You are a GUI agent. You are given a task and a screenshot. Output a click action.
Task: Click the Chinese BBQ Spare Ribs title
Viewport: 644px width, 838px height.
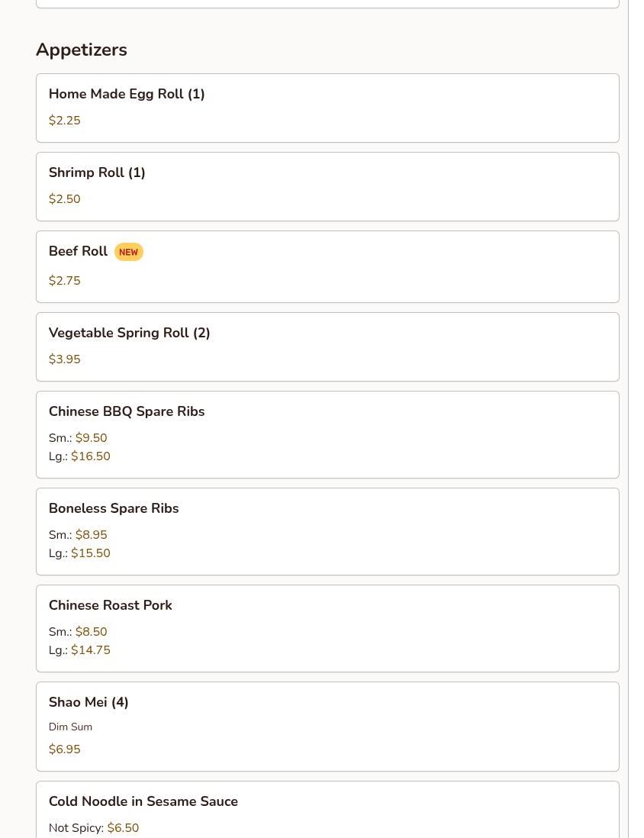pos(127,411)
